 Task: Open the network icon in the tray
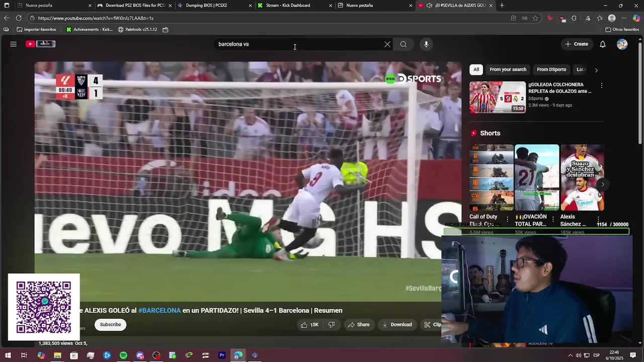pos(586,355)
